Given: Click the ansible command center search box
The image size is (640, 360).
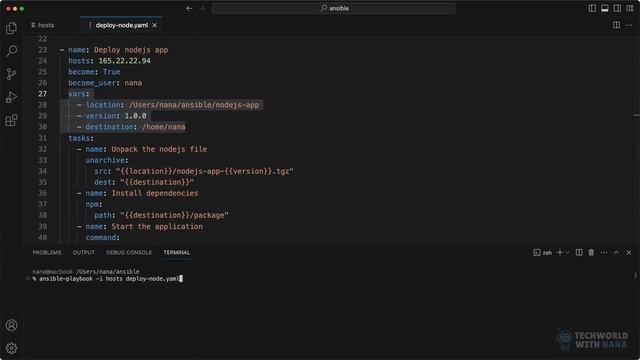Looking at the screenshot, I should pyautogui.click(x=333, y=8).
